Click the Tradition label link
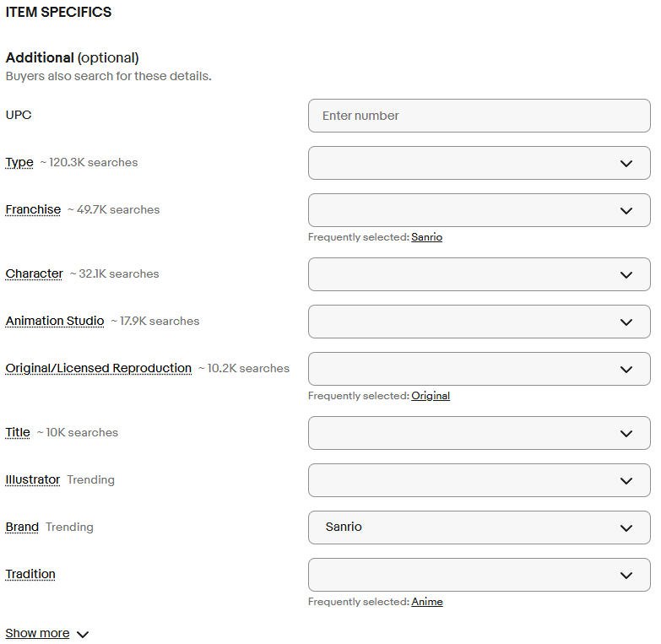This screenshot has width=661, height=644. [x=30, y=574]
